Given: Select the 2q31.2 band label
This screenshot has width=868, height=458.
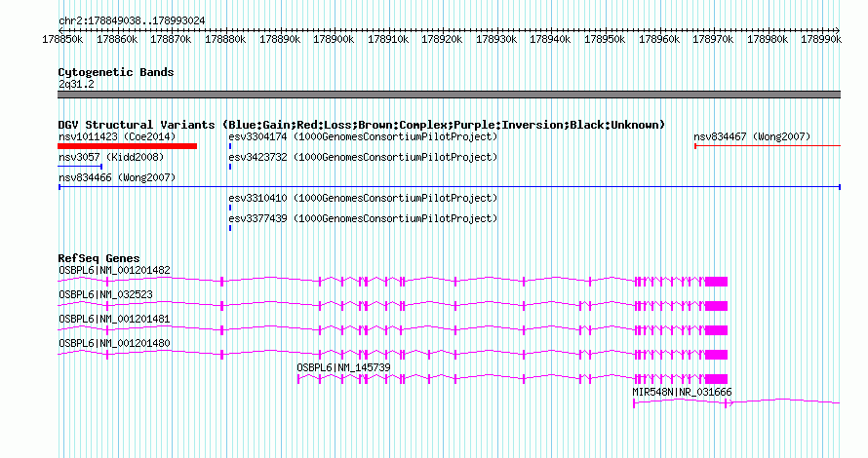Looking at the screenshot, I should pyautogui.click(x=76, y=84).
